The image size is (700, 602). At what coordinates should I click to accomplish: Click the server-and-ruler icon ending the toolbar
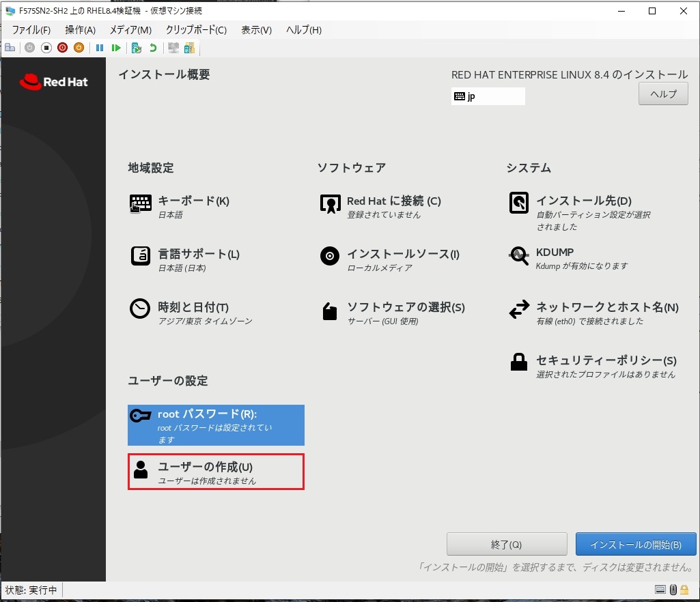(x=189, y=48)
